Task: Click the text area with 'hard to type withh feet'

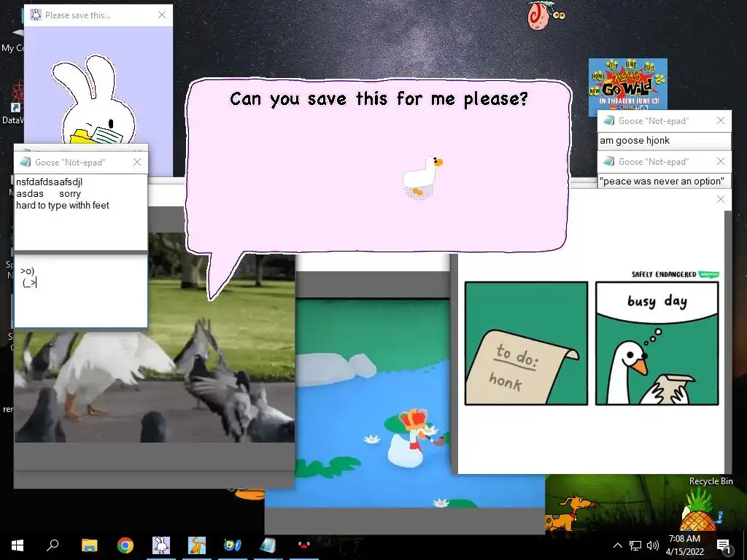Action: point(81,211)
